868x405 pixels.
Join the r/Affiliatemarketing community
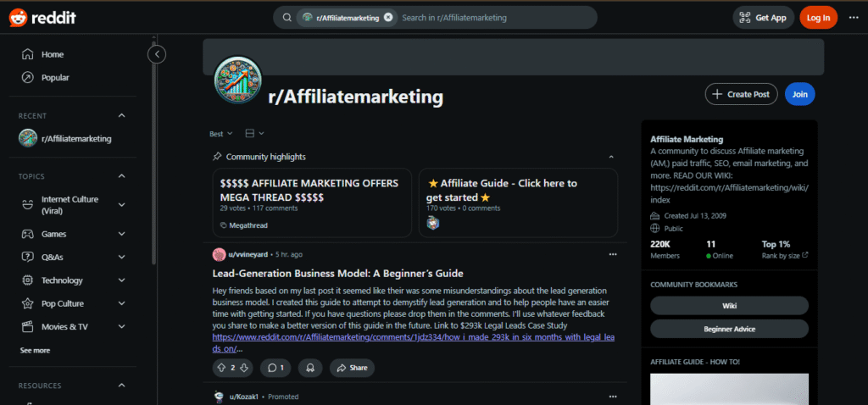click(799, 94)
